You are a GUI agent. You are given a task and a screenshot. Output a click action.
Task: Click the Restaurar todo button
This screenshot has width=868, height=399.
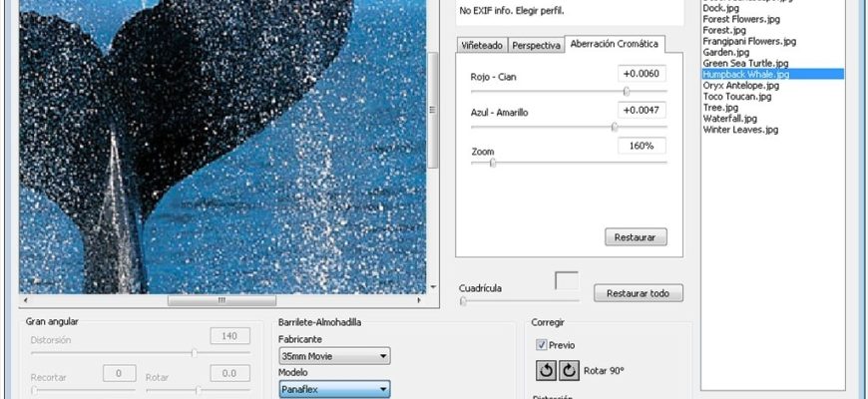tap(638, 293)
